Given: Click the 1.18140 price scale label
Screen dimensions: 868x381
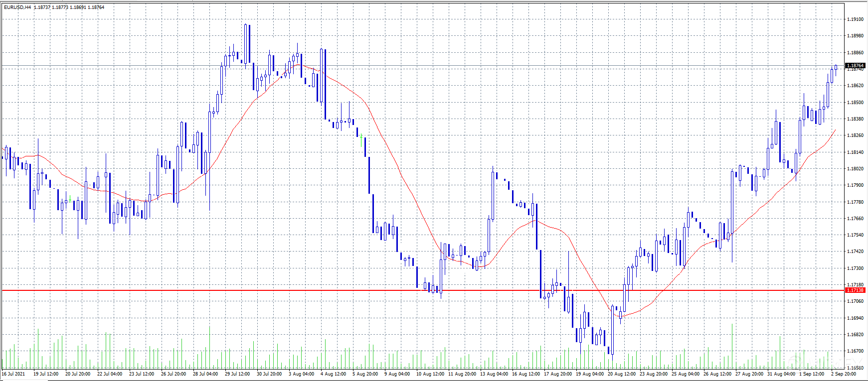Looking at the screenshot, I should 855,152.
